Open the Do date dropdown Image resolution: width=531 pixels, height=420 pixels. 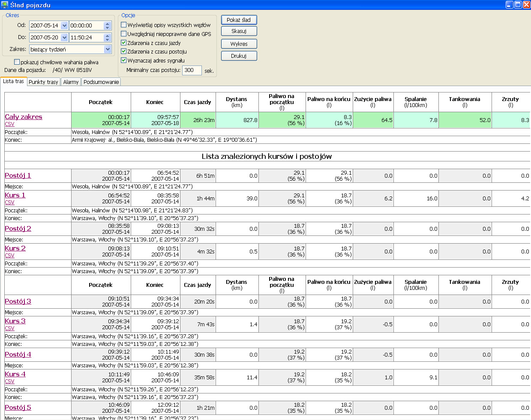pos(64,38)
